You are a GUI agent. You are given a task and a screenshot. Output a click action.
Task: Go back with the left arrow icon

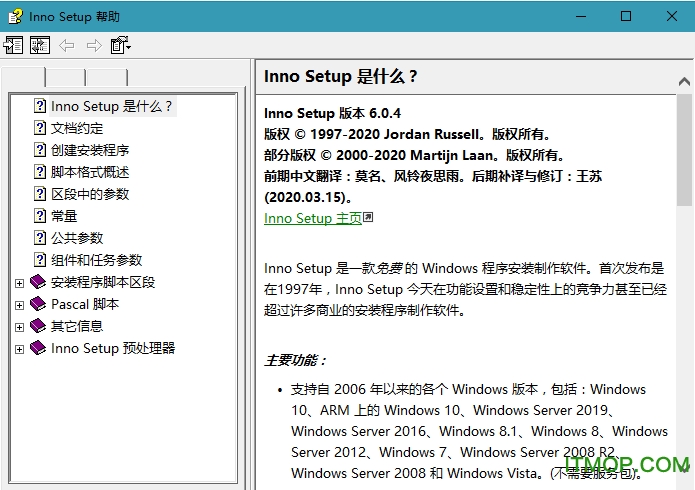[66, 45]
